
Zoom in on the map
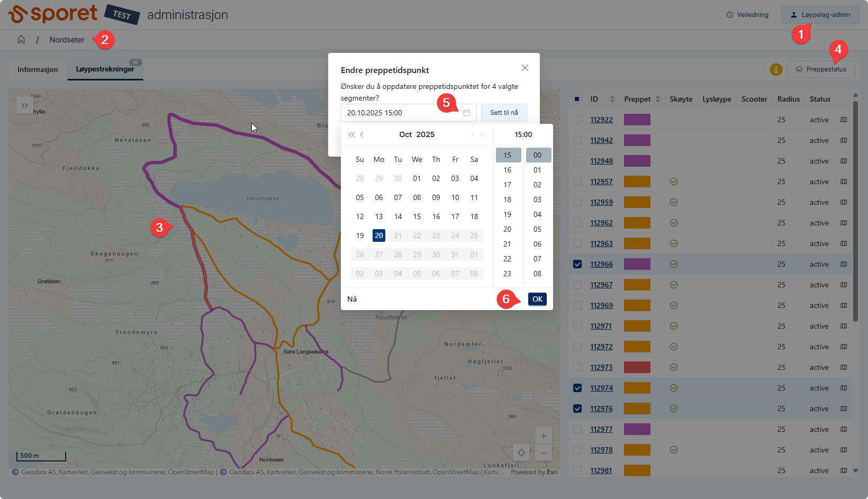pos(544,436)
